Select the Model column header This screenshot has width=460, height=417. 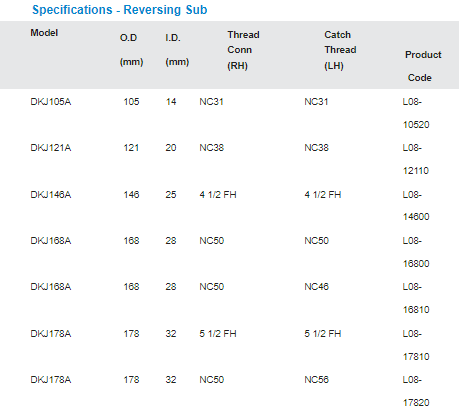(44, 33)
